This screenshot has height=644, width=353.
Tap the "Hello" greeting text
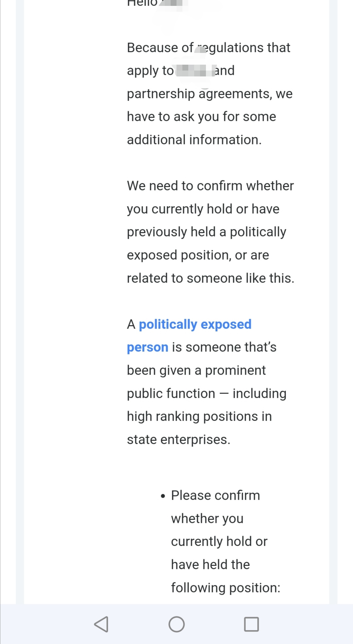142,3
